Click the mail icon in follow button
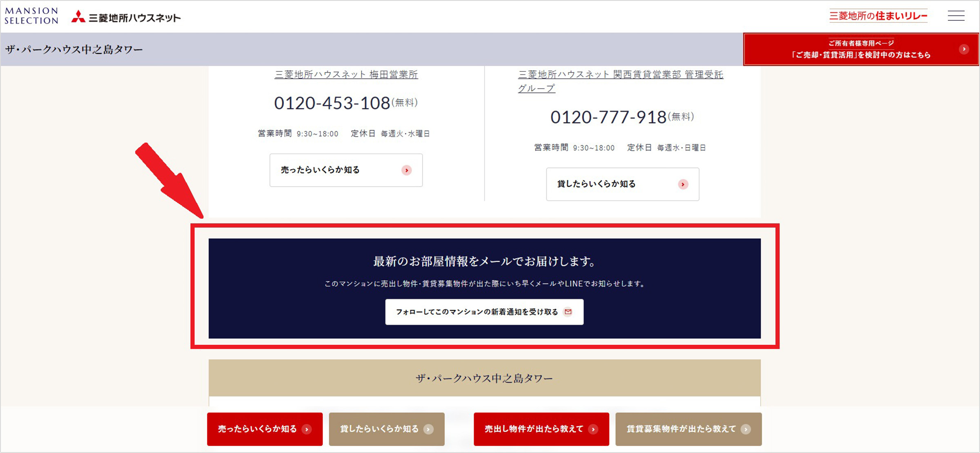Image resolution: width=980 pixels, height=453 pixels. tap(568, 312)
